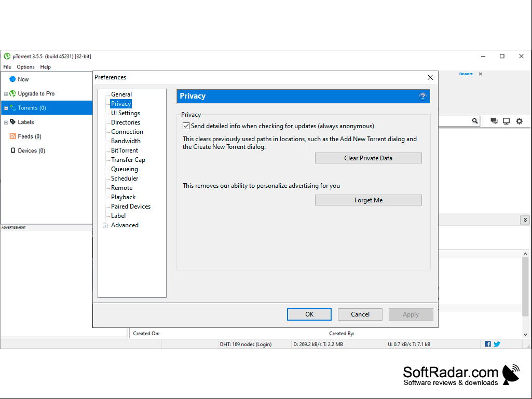Select Feeds (0) in the sidebar
This screenshot has width=532, height=399.
pyautogui.click(x=30, y=136)
